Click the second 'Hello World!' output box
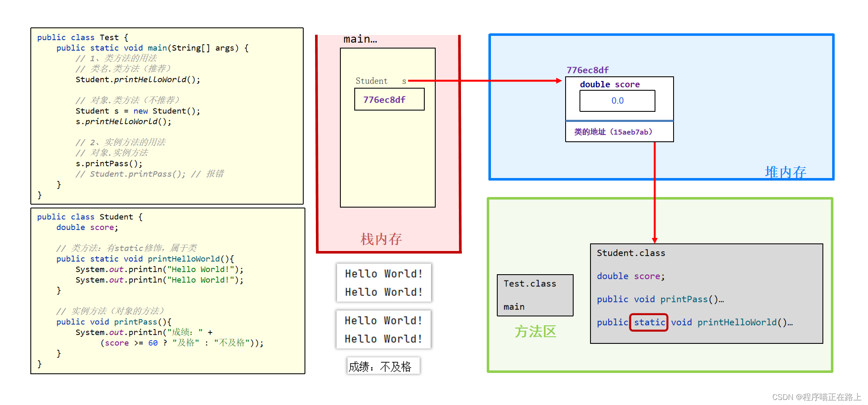Image resolution: width=868 pixels, height=405 pixels. point(383,329)
